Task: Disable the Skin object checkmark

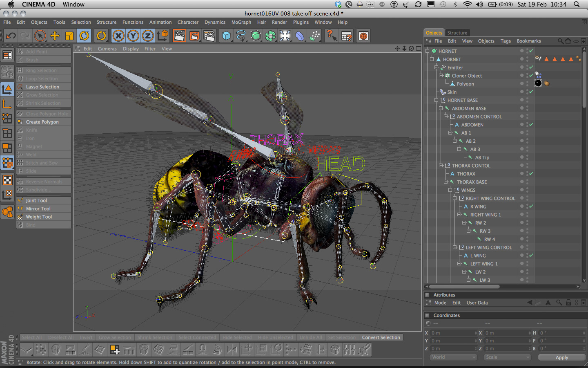Action: [531, 92]
